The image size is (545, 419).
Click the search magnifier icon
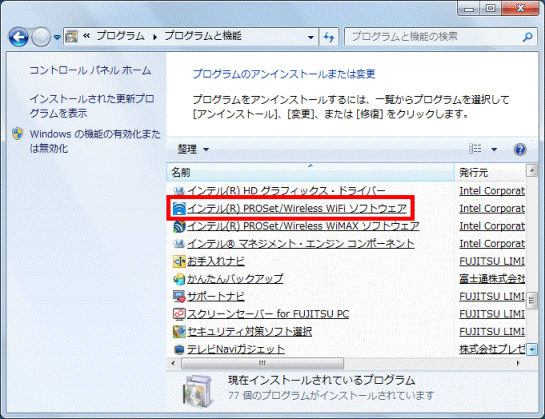(528, 37)
